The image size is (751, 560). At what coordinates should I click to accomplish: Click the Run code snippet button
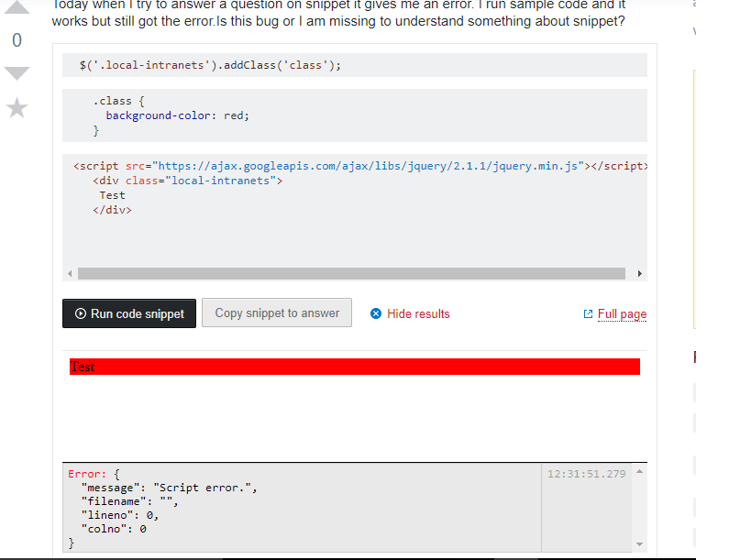click(129, 313)
